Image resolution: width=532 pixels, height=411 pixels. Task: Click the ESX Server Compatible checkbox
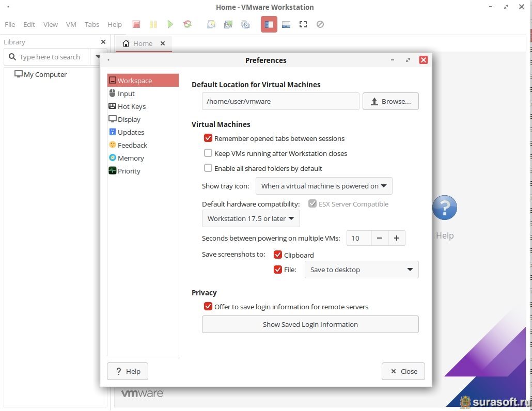(x=312, y=203)
